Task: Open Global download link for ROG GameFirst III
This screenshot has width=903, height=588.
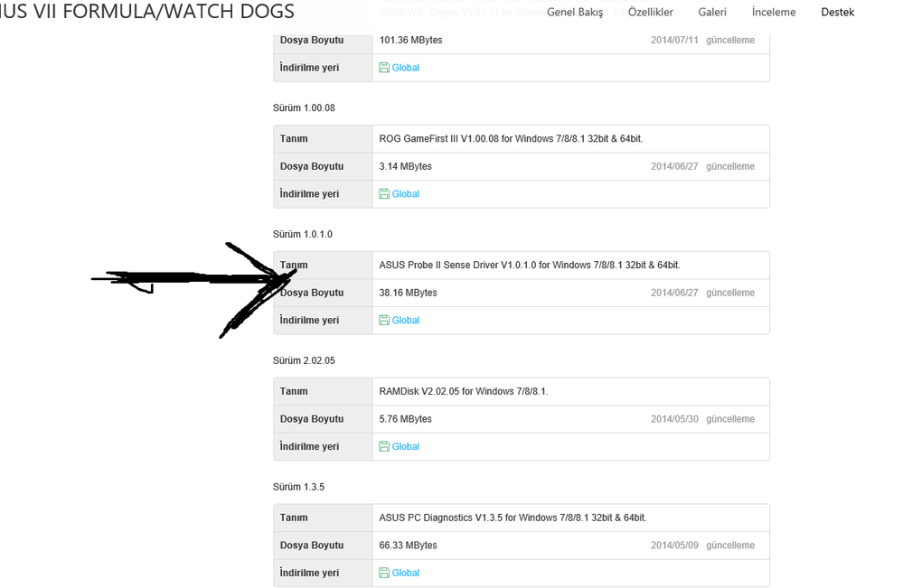Action: click(x=406, y=194)
